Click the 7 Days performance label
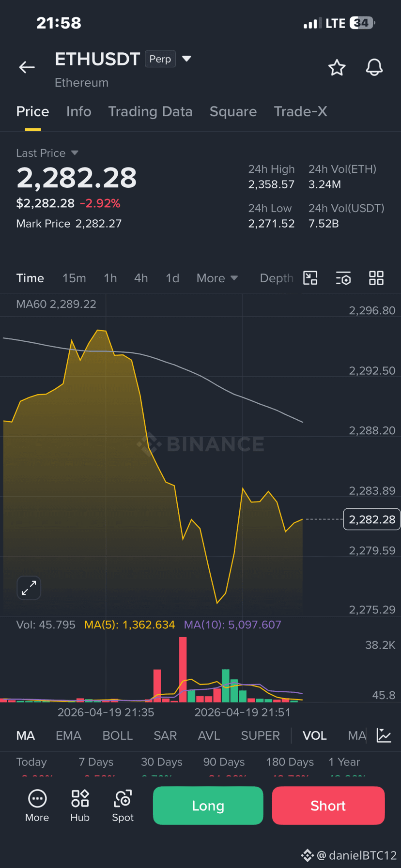This screenshot has width=401, height=868. click(96, 762)
